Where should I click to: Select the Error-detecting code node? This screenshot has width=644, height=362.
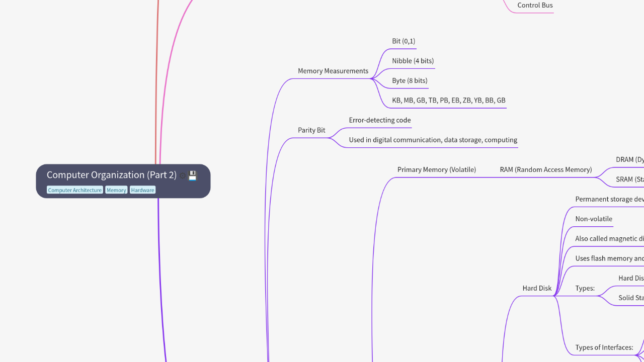pyautogui.click(x=379, y=120)
